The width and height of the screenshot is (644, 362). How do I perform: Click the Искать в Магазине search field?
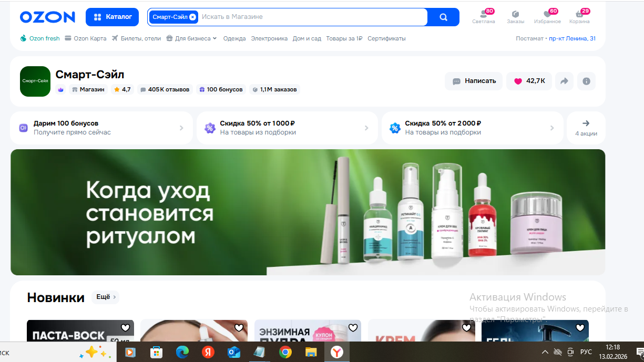pyautogui.click(x=313, y=17)
